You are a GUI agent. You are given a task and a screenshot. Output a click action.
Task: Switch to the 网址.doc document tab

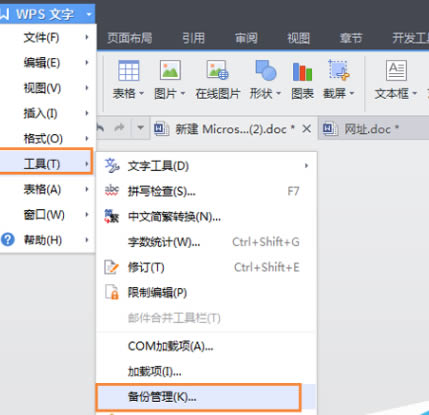pyautogui.click(x=373, y=129)
